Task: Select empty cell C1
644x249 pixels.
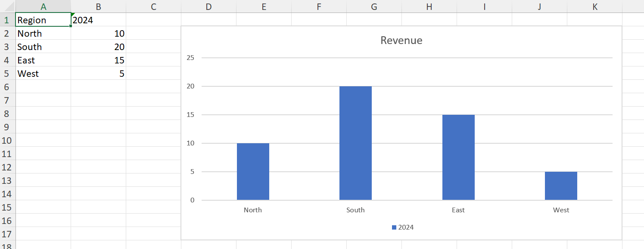Action: 153,20
